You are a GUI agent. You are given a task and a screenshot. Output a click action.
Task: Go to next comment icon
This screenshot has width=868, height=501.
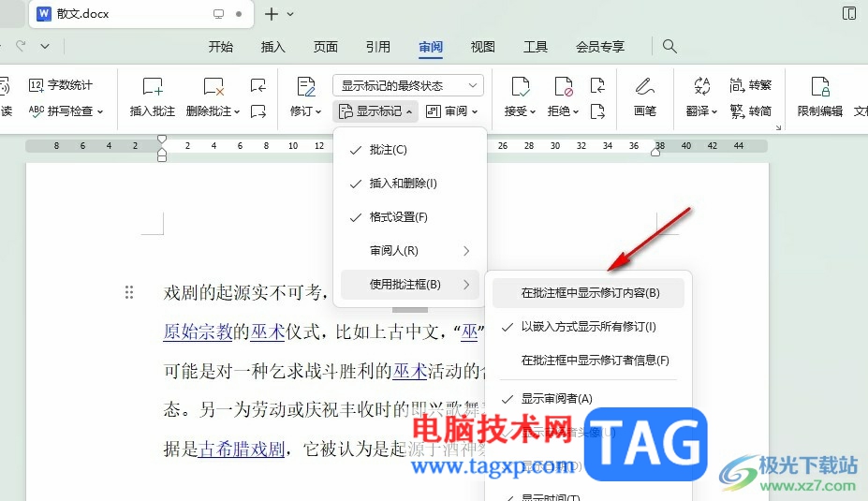[257, 111]
